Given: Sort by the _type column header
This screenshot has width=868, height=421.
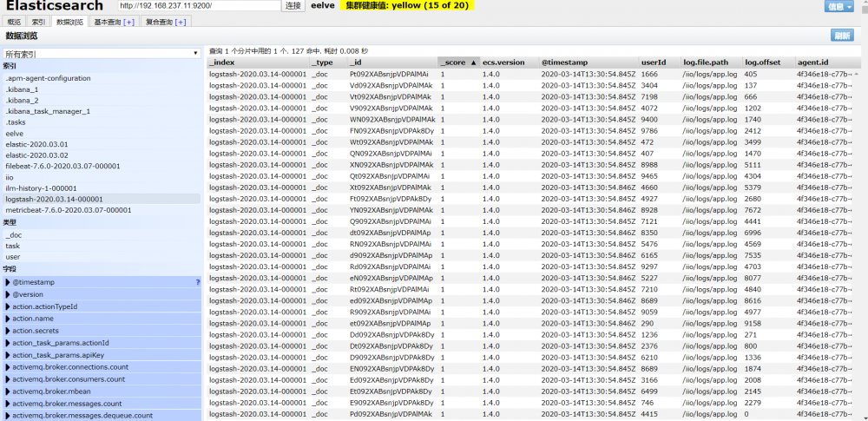Looking at the screenshot, I should pyautogui.click(x=328, y=62).
